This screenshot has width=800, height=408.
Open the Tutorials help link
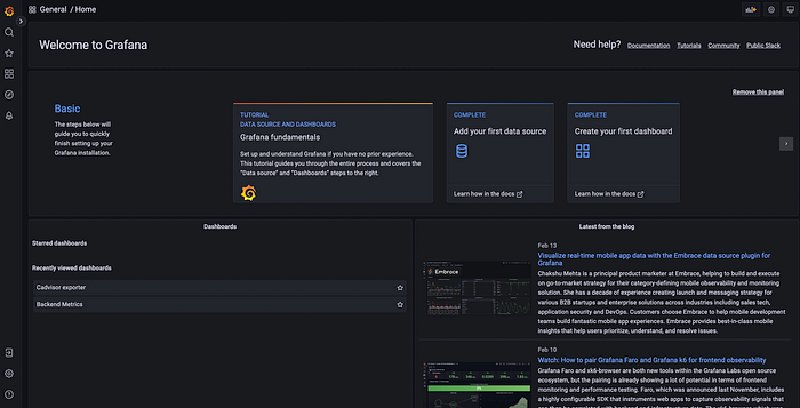pyautogui.click(x=689, y=45)
